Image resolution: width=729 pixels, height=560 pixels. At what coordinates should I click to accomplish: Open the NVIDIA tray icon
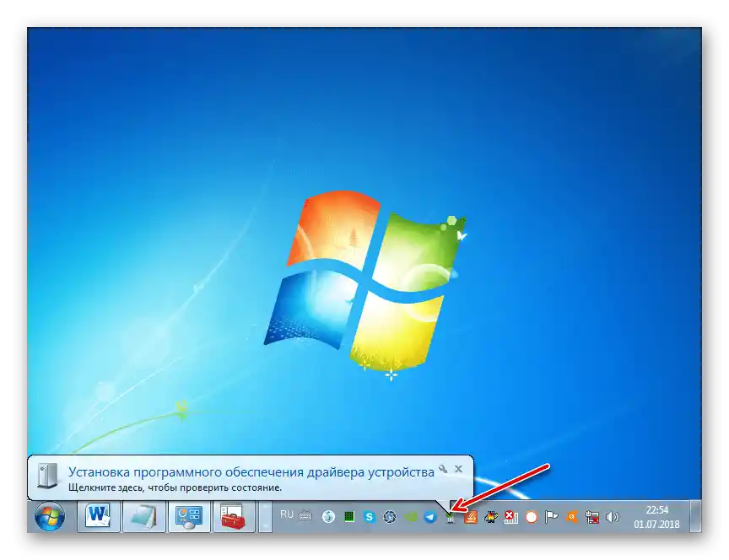click(410, 517)
